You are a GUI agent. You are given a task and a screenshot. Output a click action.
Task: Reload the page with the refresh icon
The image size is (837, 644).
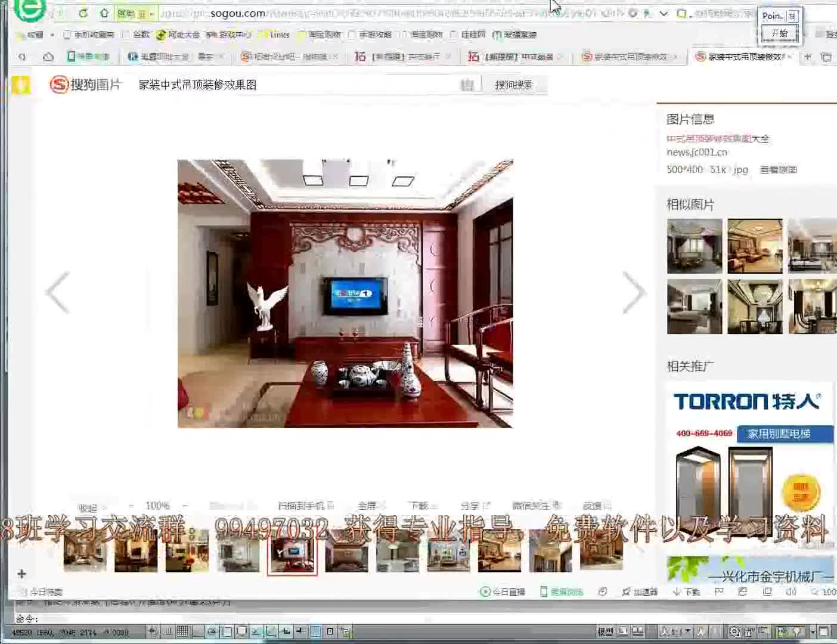pyautogui.click(x=83, y=13)
